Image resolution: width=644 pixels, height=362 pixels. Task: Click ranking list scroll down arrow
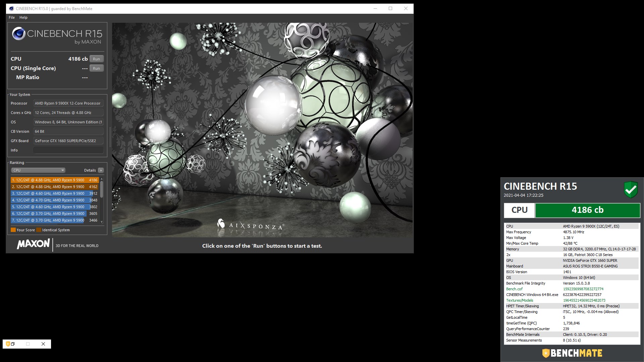102,222
